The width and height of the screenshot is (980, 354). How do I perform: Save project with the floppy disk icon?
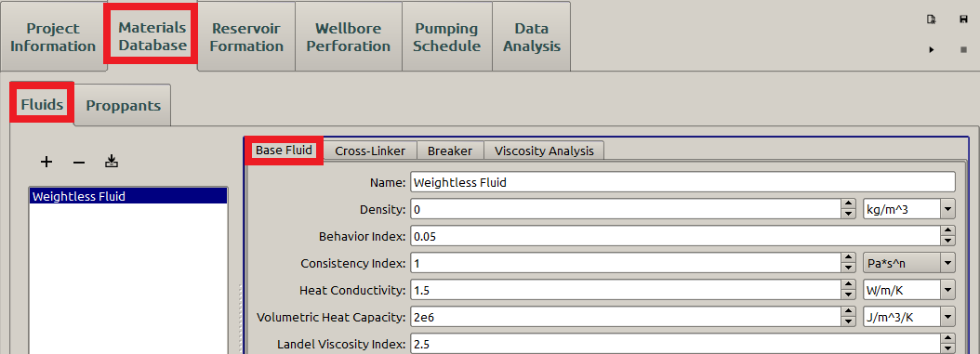click(964, 20)
